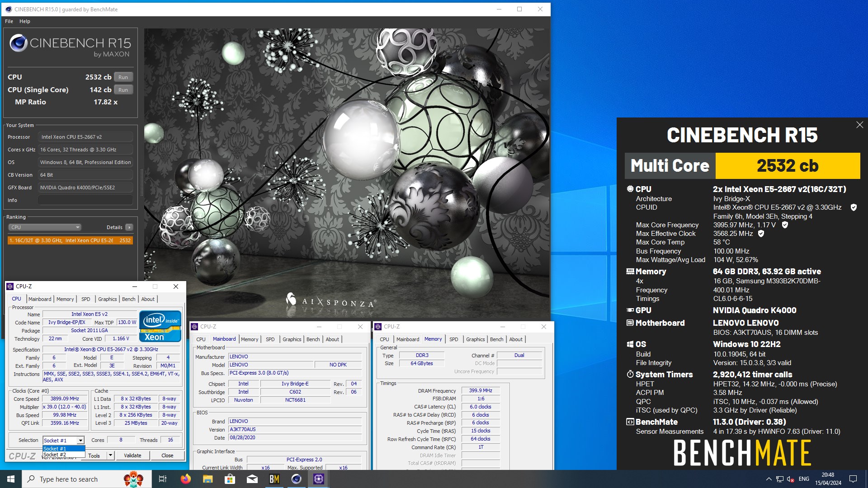The image size is (868, 488).
Task: Open SPD tab in CPU-Z memory window
Action: (454, 339)
